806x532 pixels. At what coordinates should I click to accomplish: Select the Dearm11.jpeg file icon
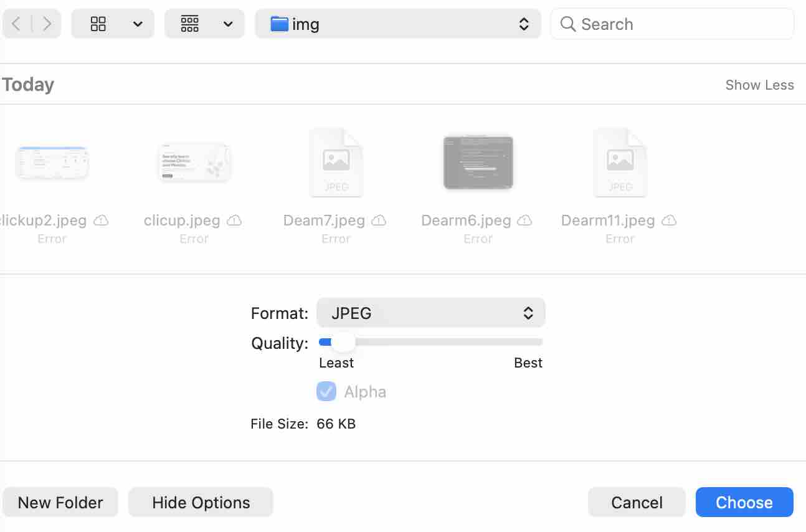click(620, 163)
